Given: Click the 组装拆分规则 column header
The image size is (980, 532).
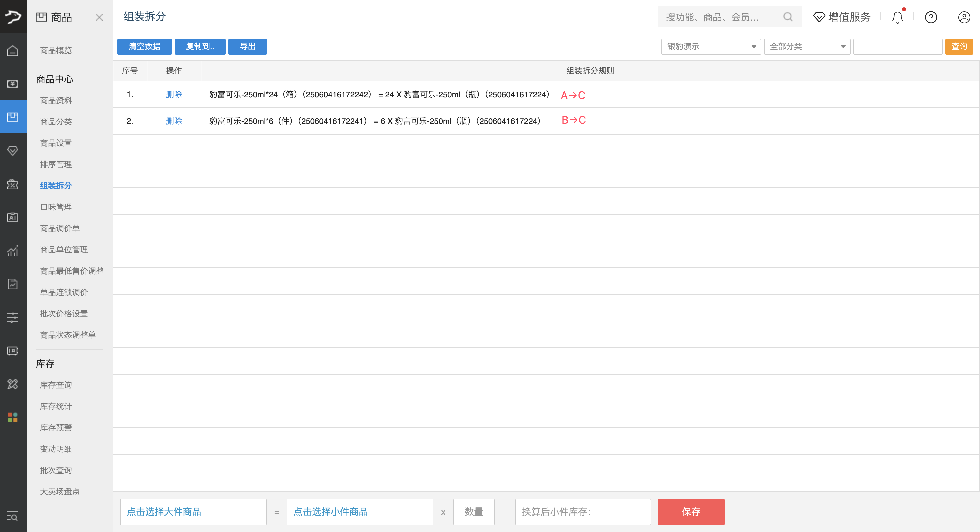Looking at the screenshot, I should pos(590,71).
